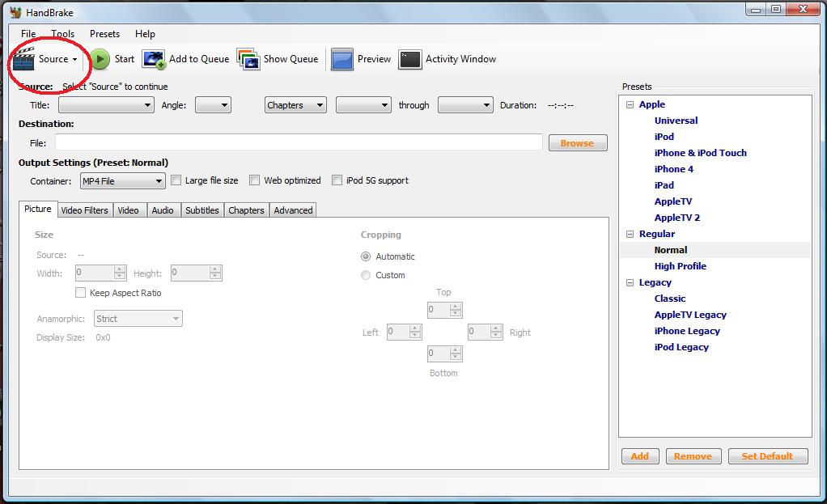Open the start chapter dropdown before through
Viewport: 827px width, 504px height.
click(363, 105)
